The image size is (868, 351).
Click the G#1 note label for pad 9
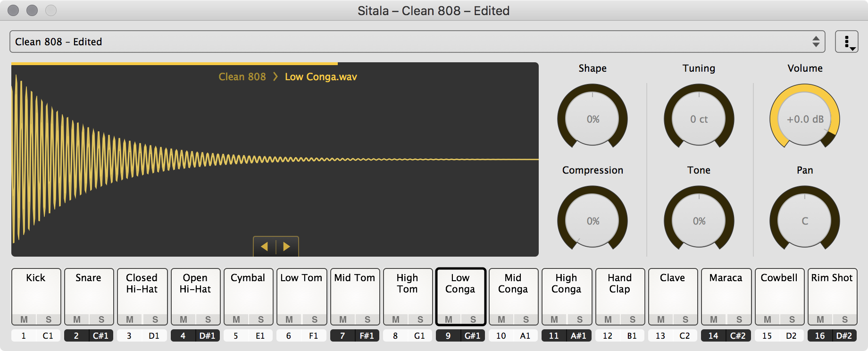[x=472, y=336]
